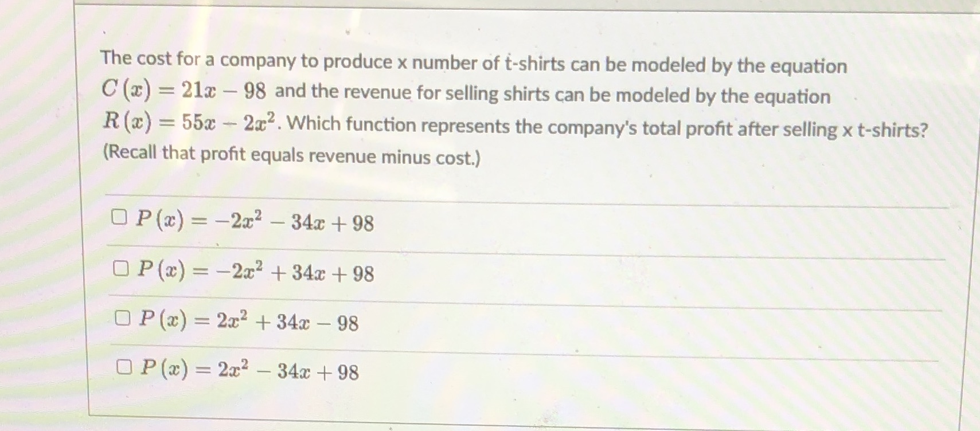Tick the checkbox for P(x) = 2x² + 34x − 98

click(x=122, y=318)
